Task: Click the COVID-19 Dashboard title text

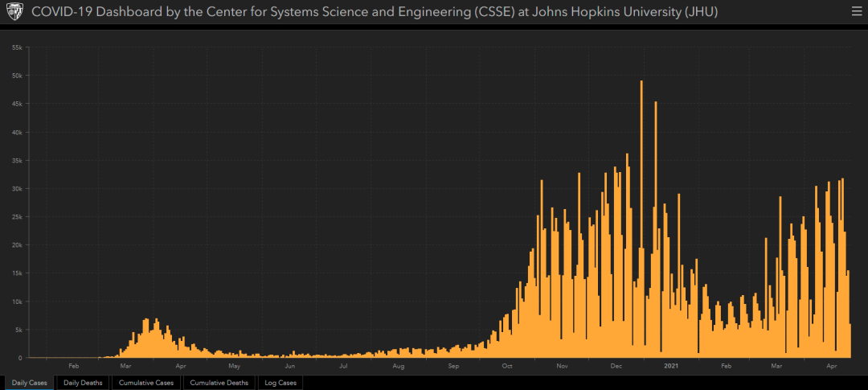Action: pyautogui.click(x=375, y=11)
